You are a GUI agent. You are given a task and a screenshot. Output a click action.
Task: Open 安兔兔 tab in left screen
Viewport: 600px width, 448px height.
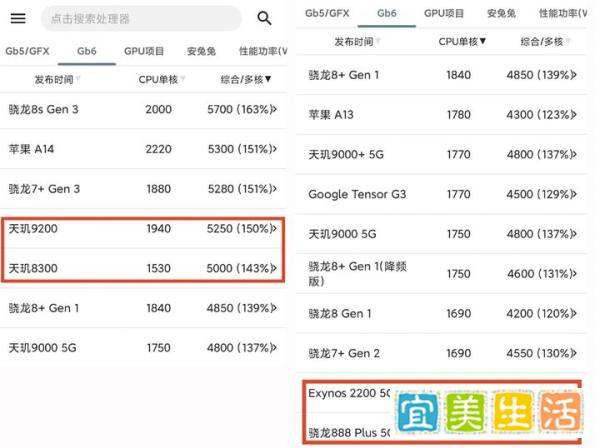tap(201, 51)
